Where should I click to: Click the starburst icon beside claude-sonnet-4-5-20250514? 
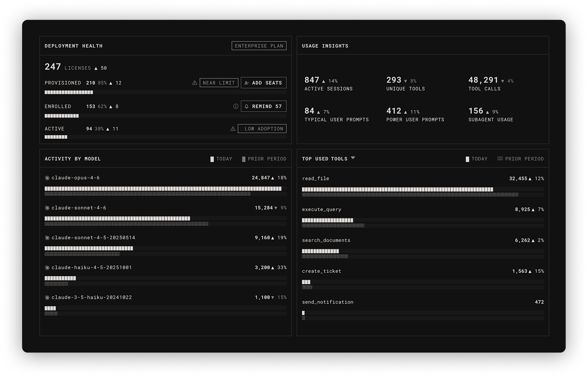tap(47, 238)
